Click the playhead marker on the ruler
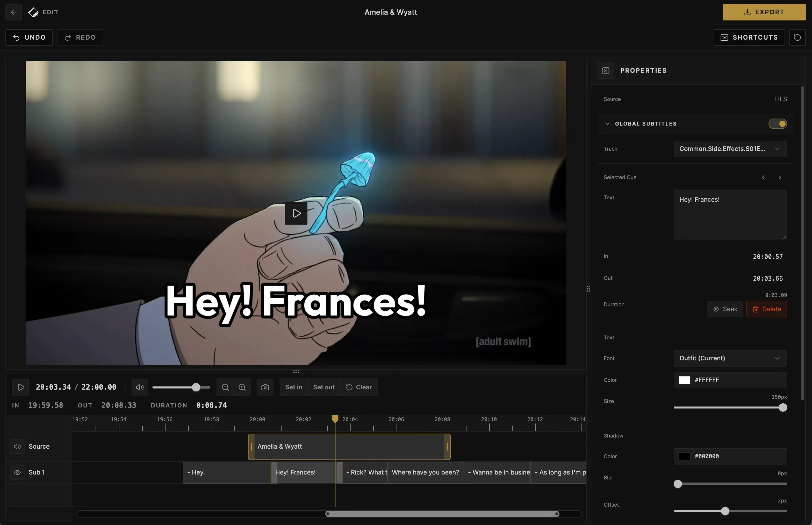 click(x=335, y=419)
